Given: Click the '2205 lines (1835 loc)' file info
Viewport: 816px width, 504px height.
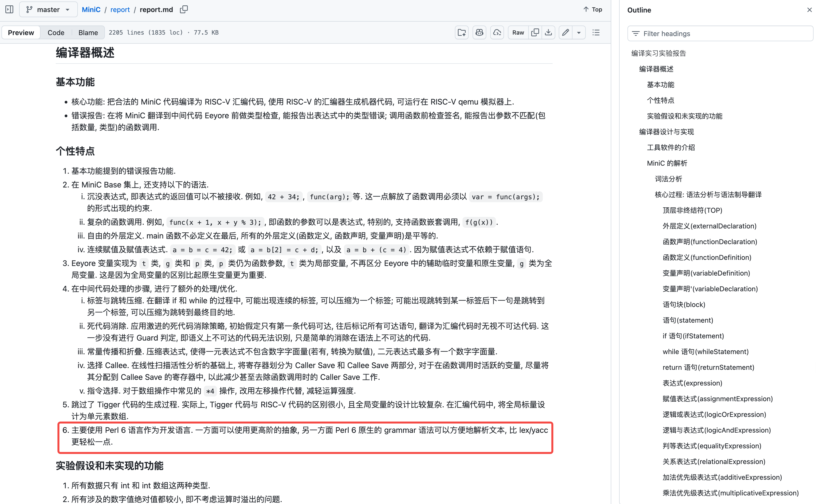Looking at the screenshot, I should point(146,32).
